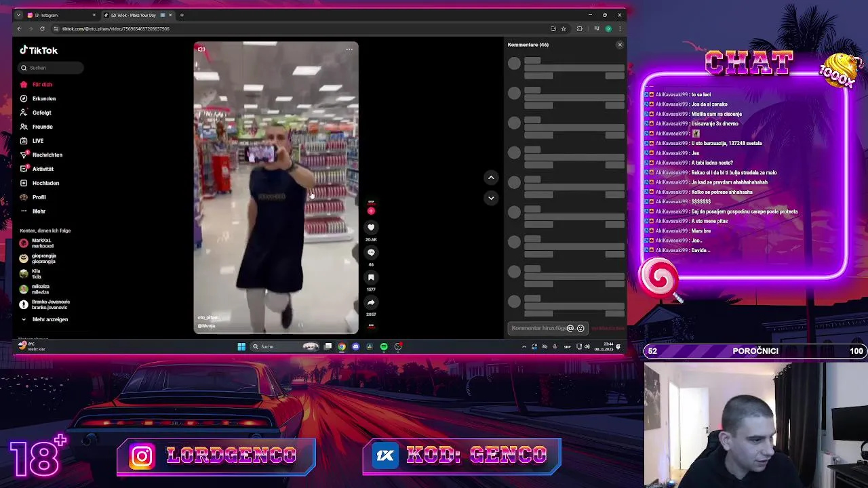Open the Freunde section

[x=42, y=127]
